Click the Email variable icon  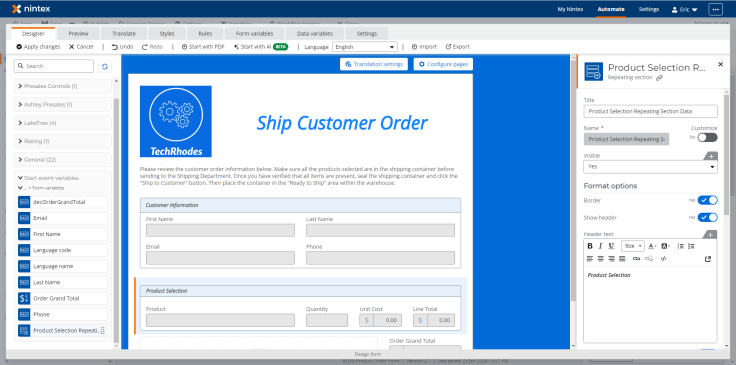point(24,218)
